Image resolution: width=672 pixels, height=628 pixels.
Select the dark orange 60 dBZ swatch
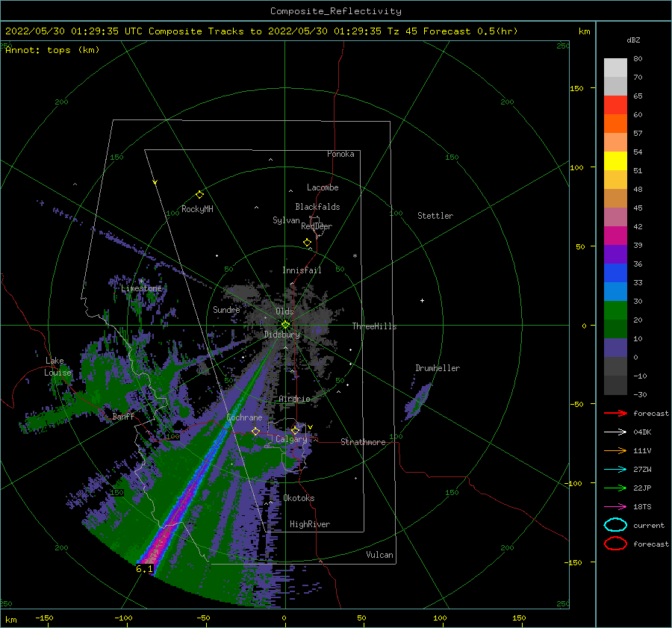(x=615, y=123)
